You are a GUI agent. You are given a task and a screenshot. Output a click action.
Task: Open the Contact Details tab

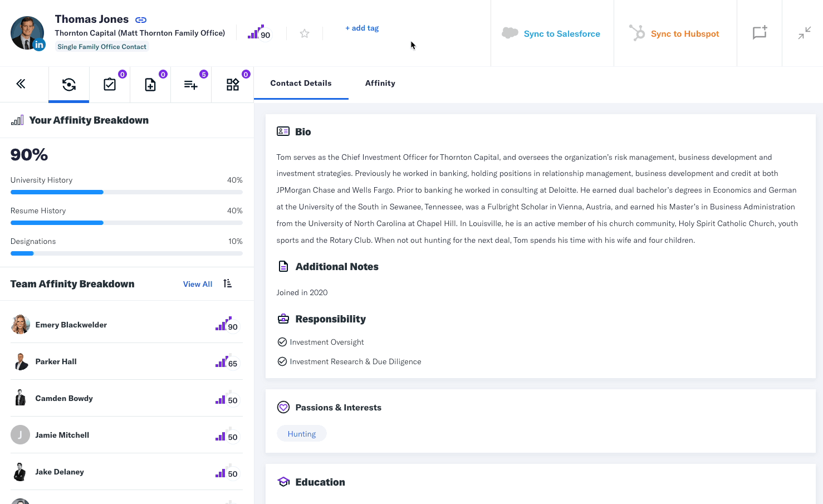pyautogui.click(x=301, y=82)
